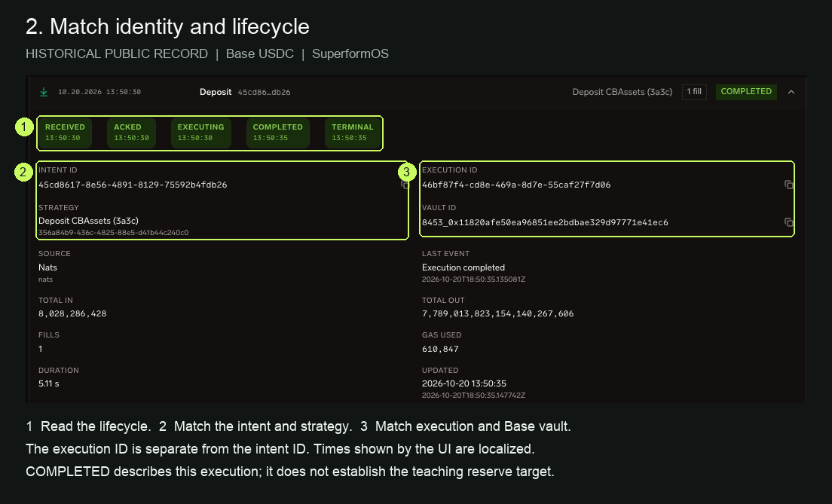
Task: Select the COMPLETED 13:50:35 lifecycle chip
Action: click(x=277, y=133)
